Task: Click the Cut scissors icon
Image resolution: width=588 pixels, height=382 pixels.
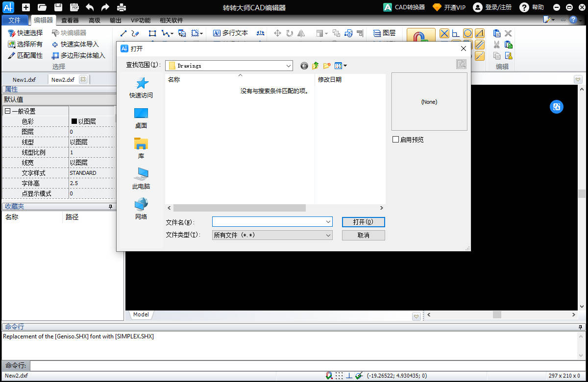Action: pos(497,45)
